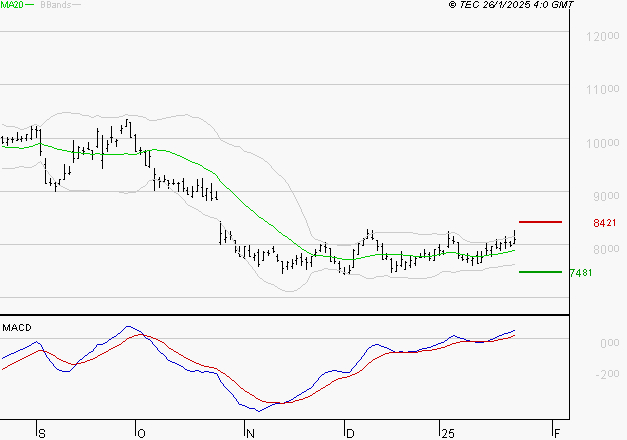627x440 pixels.
Task: Click the green support level line
Action: (x=540, y=272)
